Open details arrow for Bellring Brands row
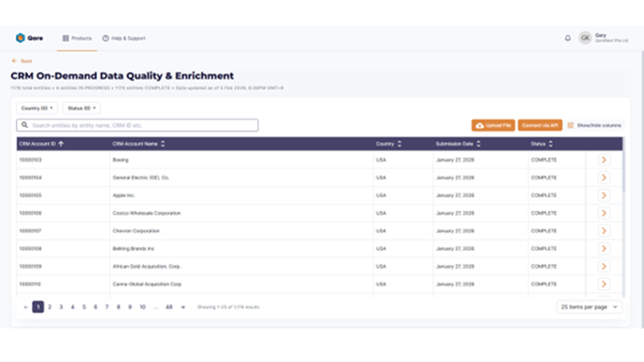This screenshot has width=644, height=362. (604, 248)
